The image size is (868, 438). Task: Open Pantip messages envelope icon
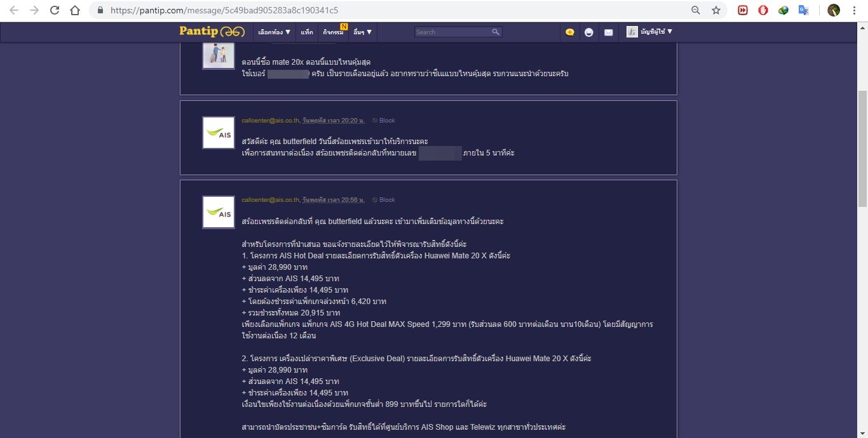pos(609,32)
